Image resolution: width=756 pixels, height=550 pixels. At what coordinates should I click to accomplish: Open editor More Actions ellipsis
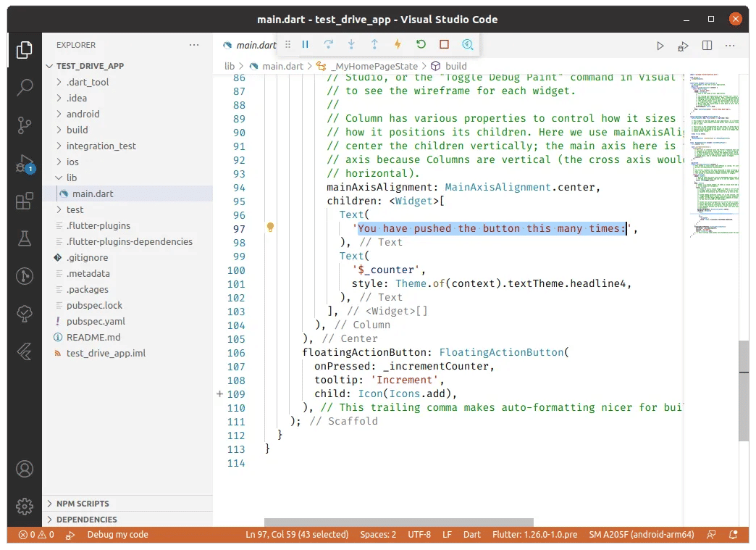click(x=730, y=46)
